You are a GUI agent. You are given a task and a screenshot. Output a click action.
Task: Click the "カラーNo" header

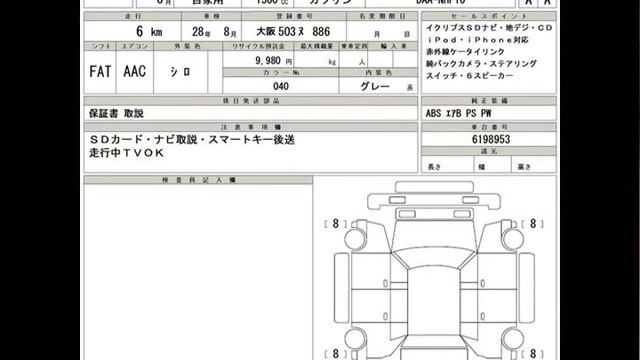(x=281, y=72)
